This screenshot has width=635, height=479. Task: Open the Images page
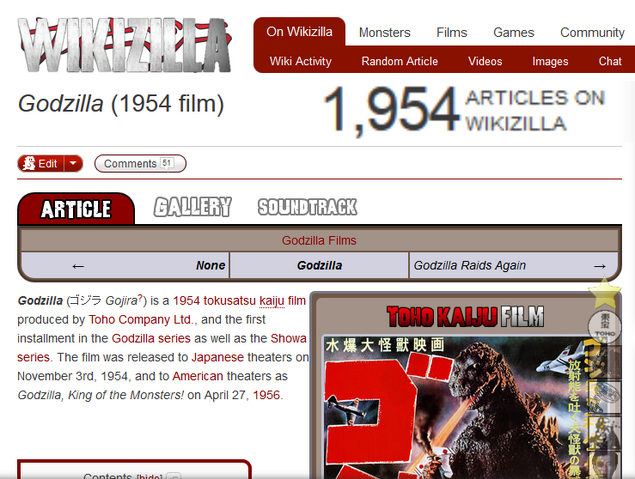[x=550, y=61]
